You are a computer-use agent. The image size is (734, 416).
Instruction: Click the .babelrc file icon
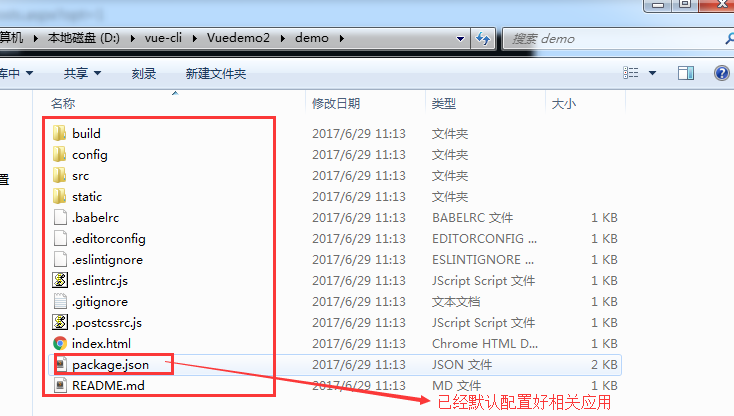[x=60, y=218]
